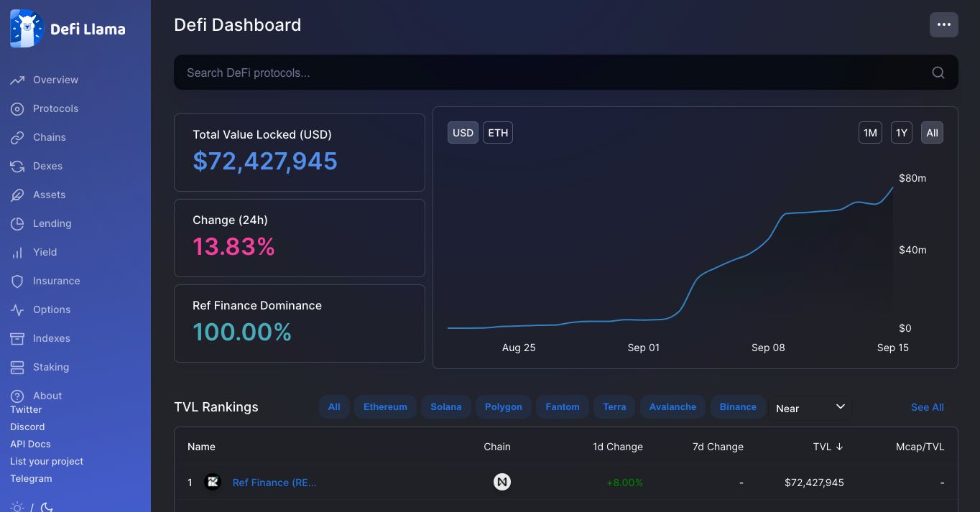Filter rankings by Solana
Screen dimensions: 980x512
[445, 406]
